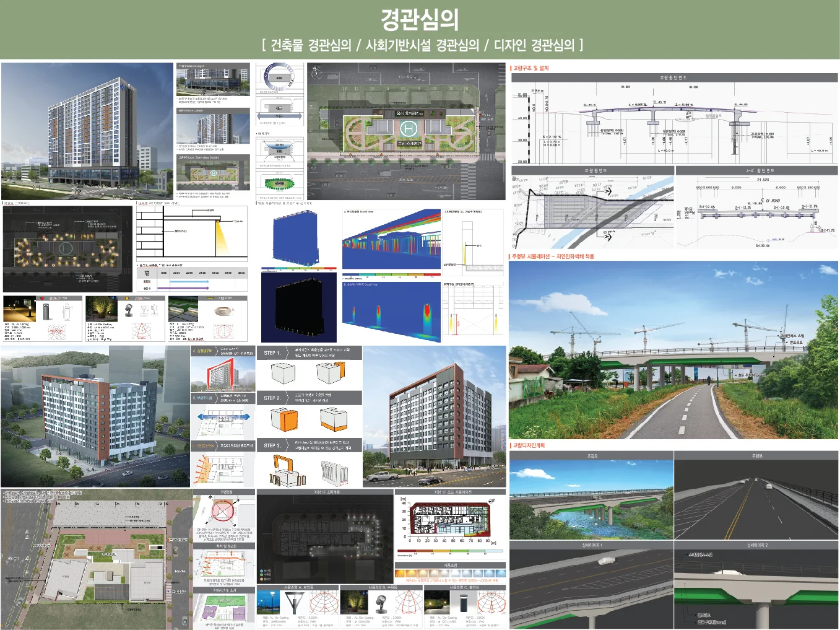The image size is (840, 630).
Task: Click the '지상 1F 조명계획' header
Action: 325,492
